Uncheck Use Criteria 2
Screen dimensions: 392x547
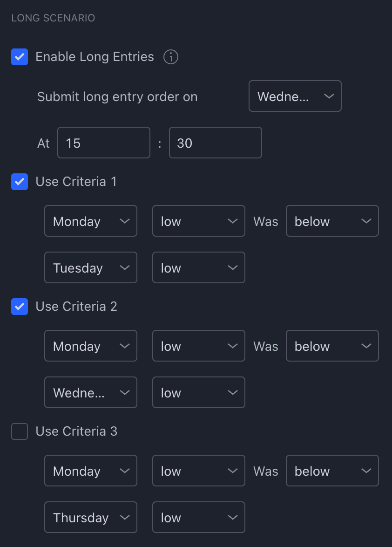(20, 307)
